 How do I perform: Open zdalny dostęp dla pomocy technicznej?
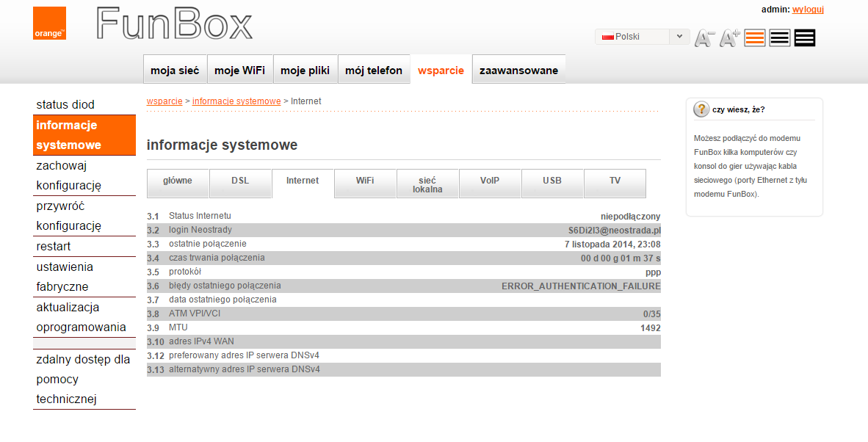[84, 379]
